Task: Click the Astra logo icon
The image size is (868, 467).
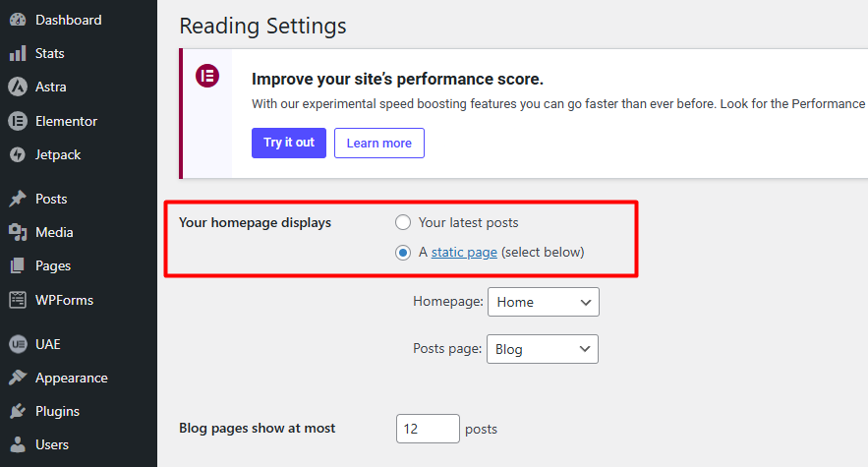Action: click(x=18, y=87)
